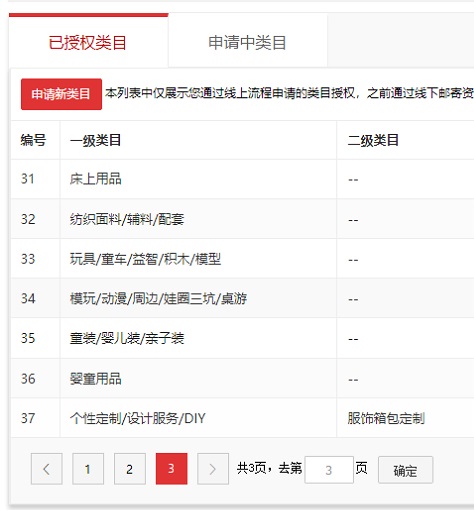
Task: Select row 31 床上用品
Action: (x=242, y=179)
